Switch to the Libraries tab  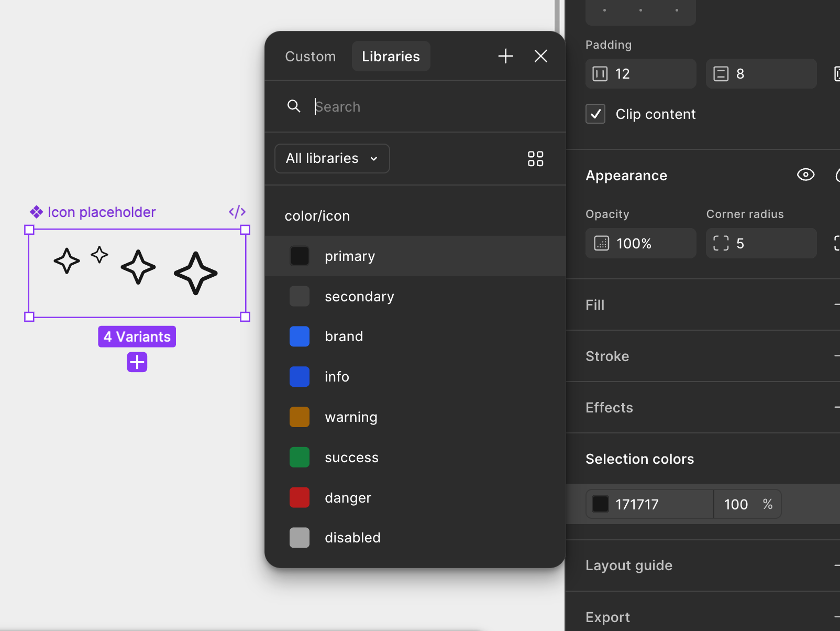coord(391,56)
